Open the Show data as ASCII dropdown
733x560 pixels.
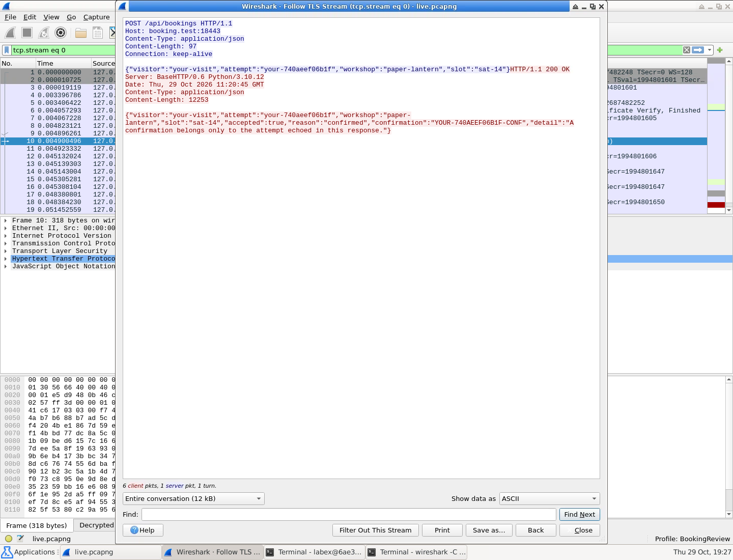(550, 499)
